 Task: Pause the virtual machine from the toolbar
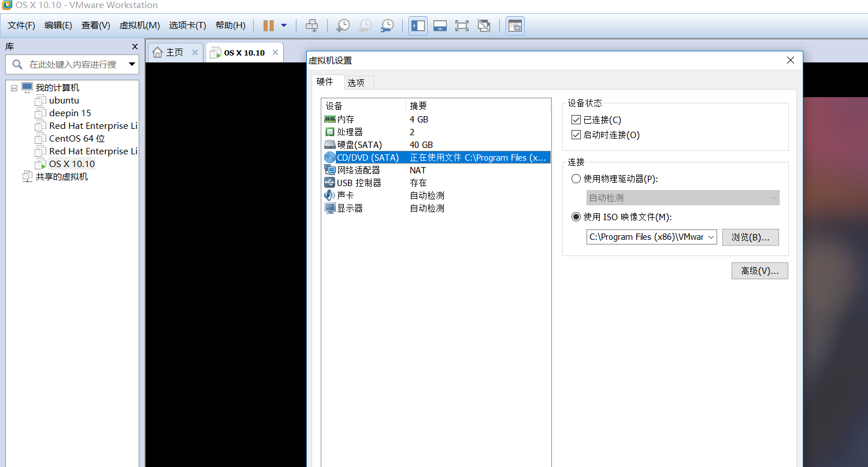(269, 25)
